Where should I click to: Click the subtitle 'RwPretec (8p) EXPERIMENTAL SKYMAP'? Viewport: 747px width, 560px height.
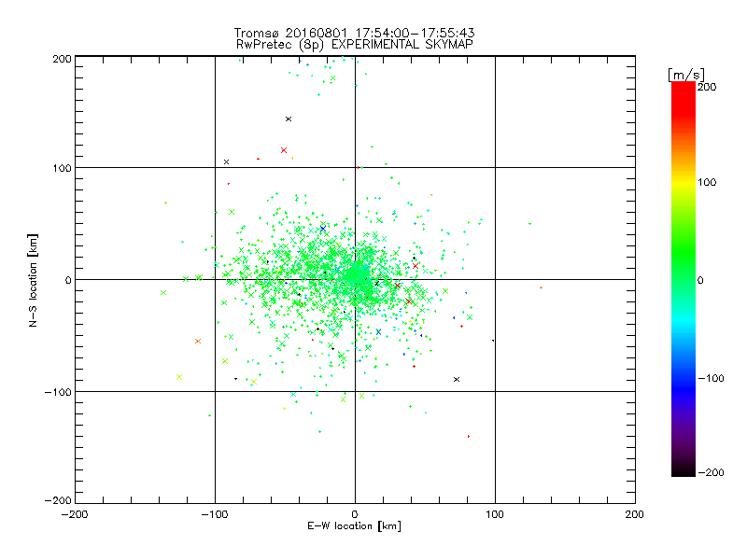pyautogui.click(x=355, y=45)
